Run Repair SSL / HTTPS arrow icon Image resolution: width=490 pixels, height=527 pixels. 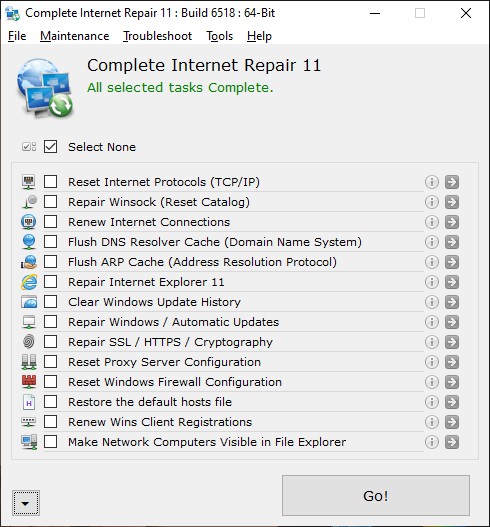[x=452, y=342]
